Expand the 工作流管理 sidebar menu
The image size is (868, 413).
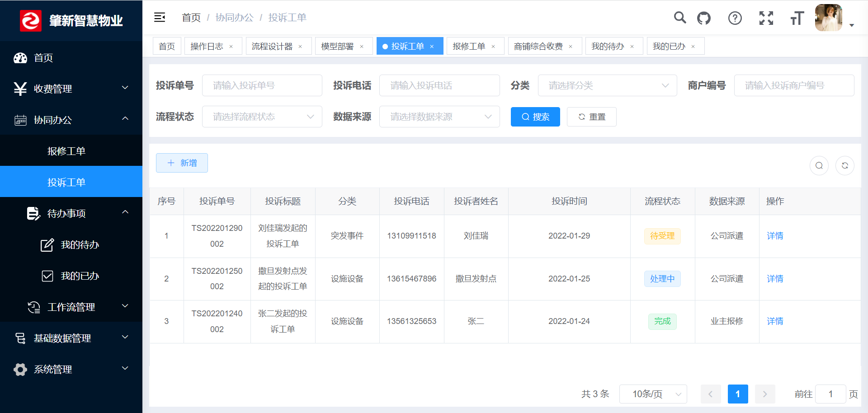[71, 307]
